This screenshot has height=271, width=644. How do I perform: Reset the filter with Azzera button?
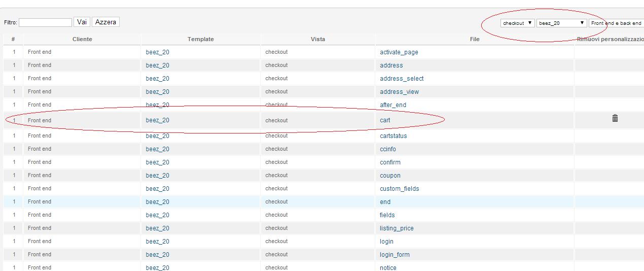coord(106,22)
